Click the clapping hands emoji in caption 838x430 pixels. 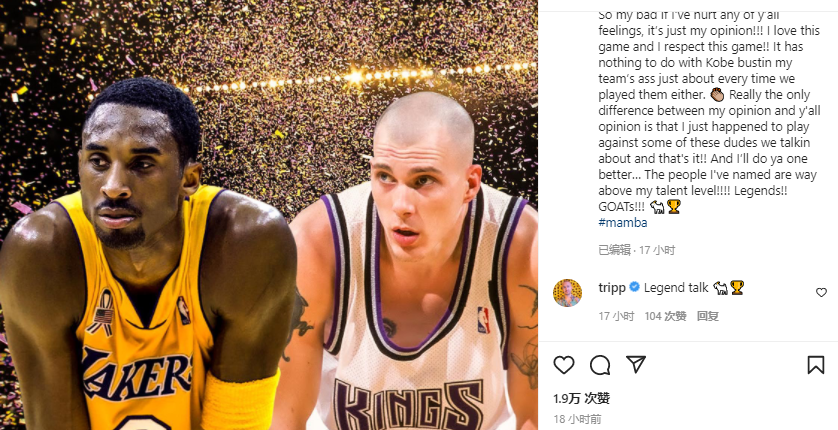click(717, 95)
